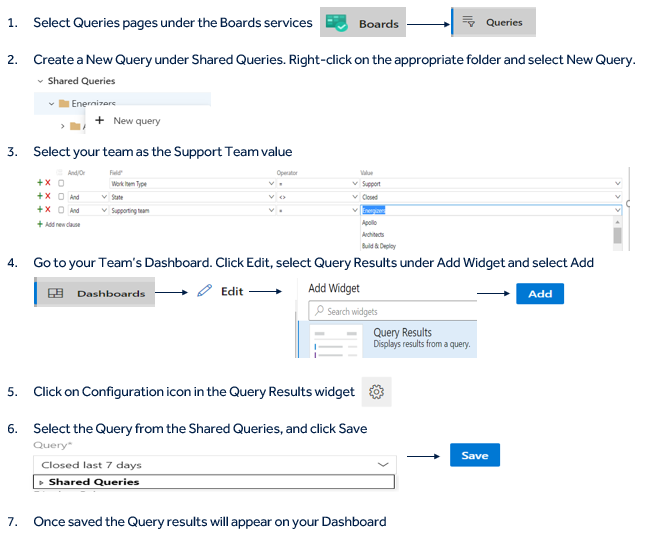Screen dimensions: 655x546
Task: Expand the Shared Queries tree node
Action: click(42, 482)
